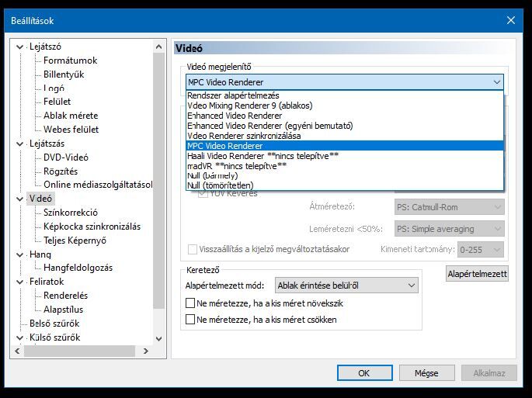The image size is (532, 398).
Task: Open the Billentyűk settings page
Action: click(64, 74)
